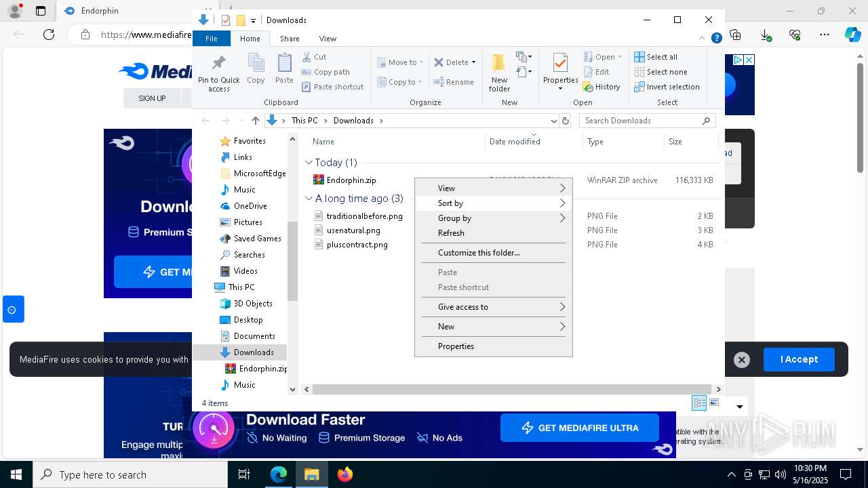Click the Properties ribbon icon
This screenshot has width=868, height=488.
point(560,72)
